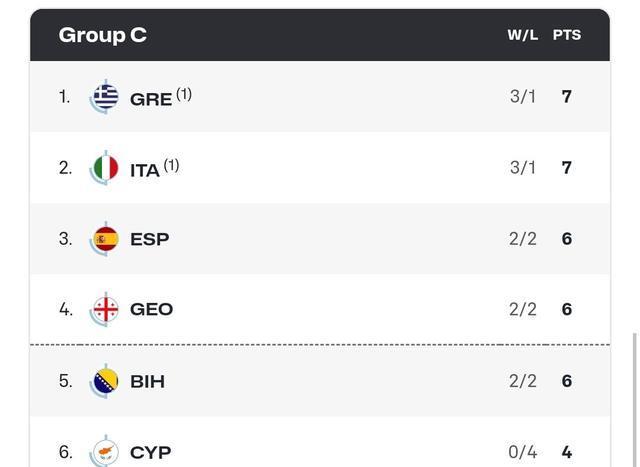
Task: Click Spain's 6 points value
Action: point(567,239)
